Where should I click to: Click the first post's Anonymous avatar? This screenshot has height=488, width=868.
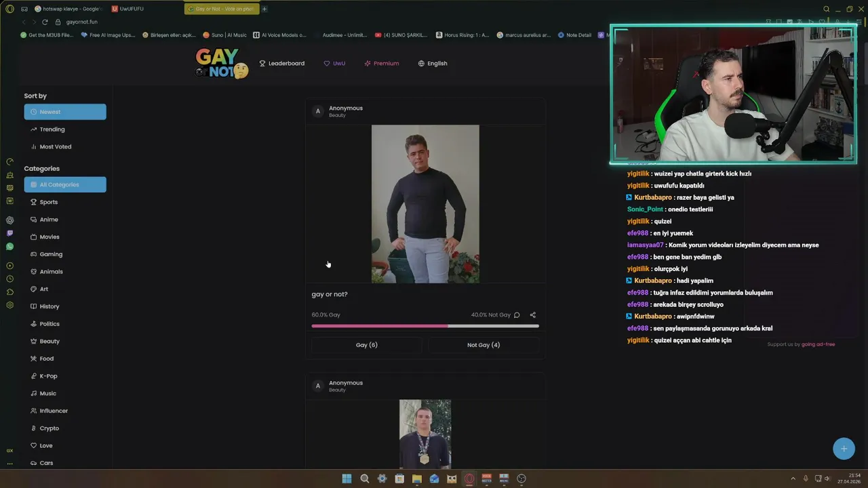317,111
